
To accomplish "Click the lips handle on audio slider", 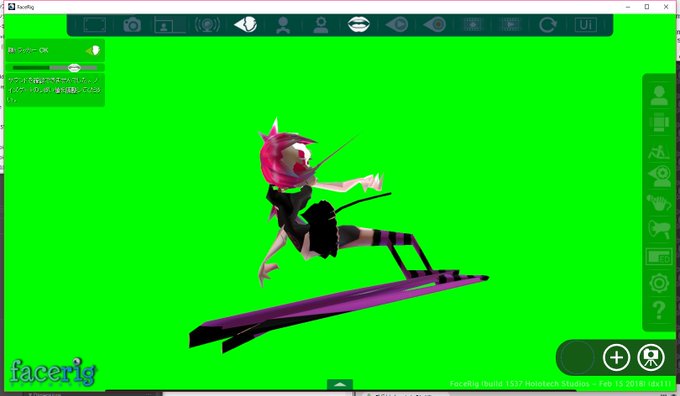I will pos(74,67).
